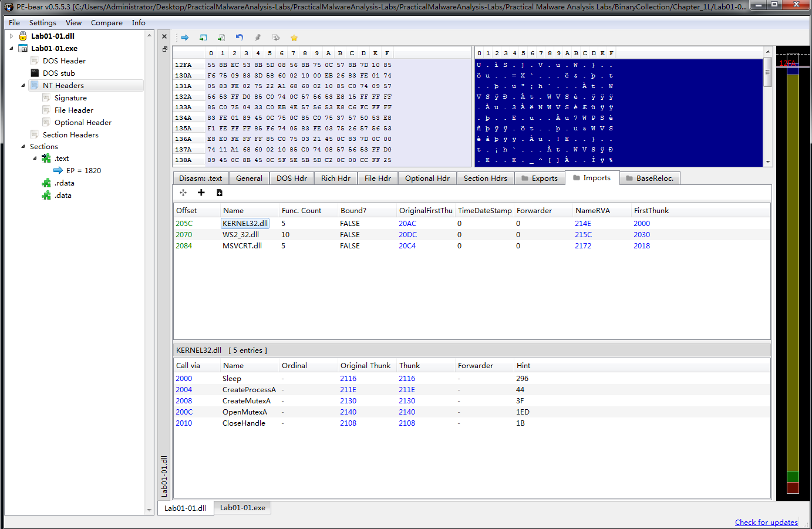Image resolution: width=812 pixels, height=529 pixels.
Task: Switch to the Lab01-01.exe bottom tab
Action: [x=242, y=508]
